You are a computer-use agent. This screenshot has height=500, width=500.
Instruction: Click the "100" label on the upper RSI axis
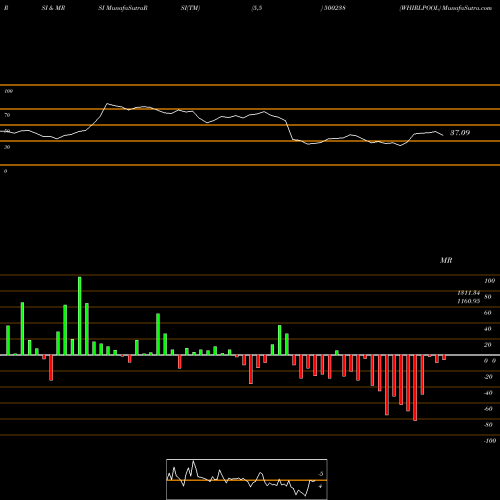9,91
